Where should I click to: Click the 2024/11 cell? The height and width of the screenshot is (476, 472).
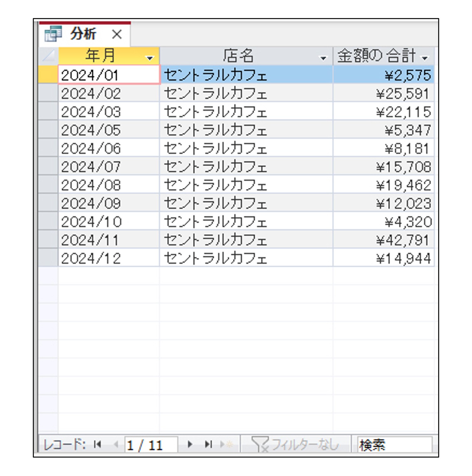click(109, 240)
